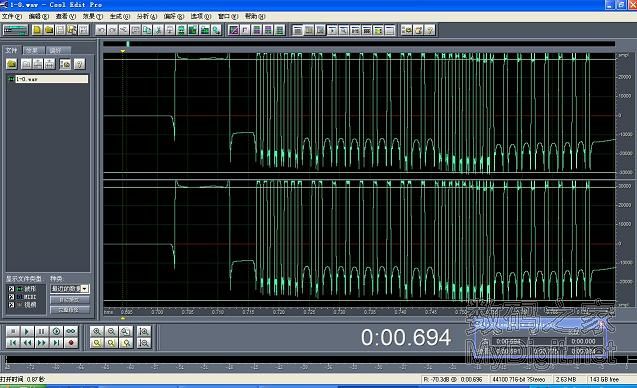Jump to beginning with the skip-to-start button
Viewport: 637px width, 388px height.
[13, 343]
